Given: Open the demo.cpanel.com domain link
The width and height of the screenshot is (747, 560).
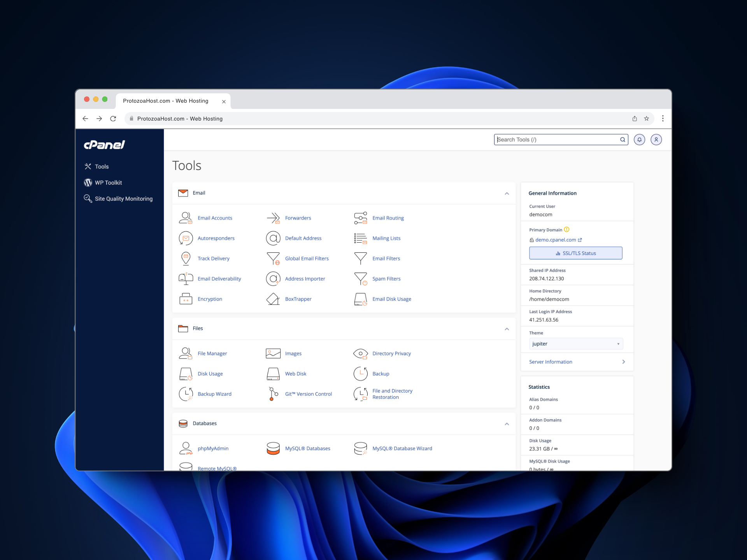Looking at the screenshot, I should (x=556, y=240).
